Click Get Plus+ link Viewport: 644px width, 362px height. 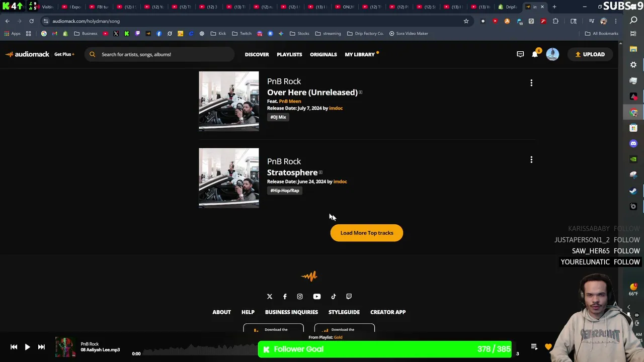coord(64,54)
